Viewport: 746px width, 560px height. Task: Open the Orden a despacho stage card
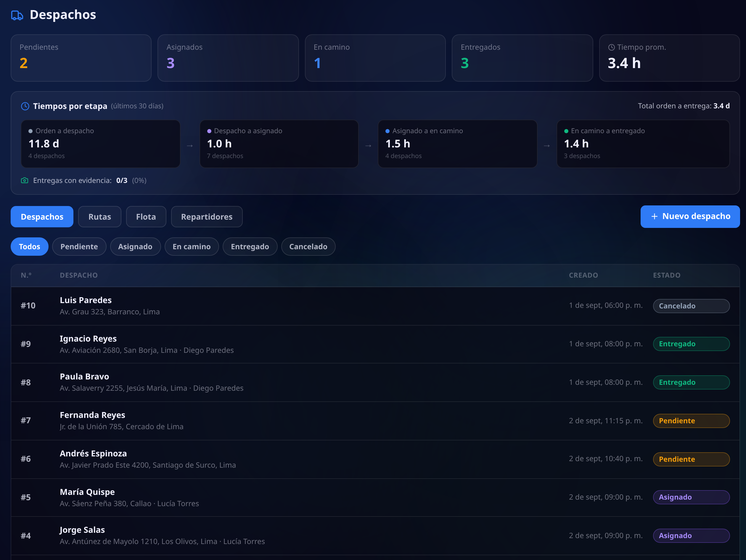tap(100, 144)
